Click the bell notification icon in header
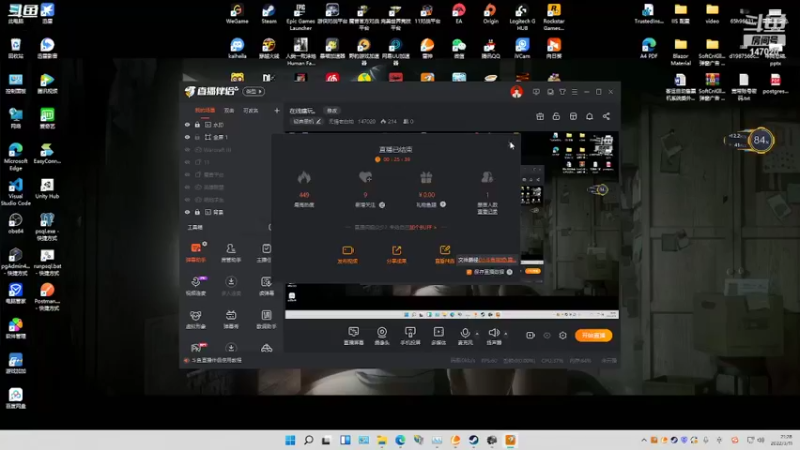Viewport: 800px width, 450px height. pos(589,116)
